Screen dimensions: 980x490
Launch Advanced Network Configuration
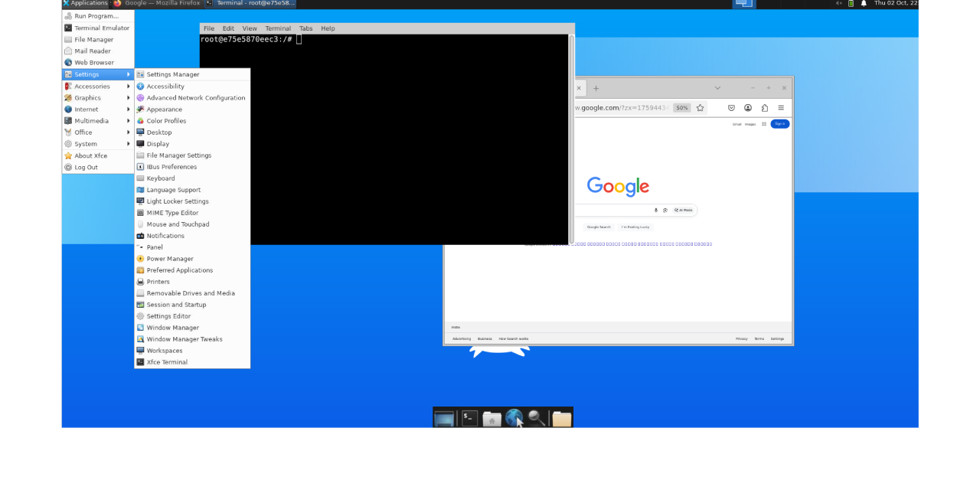(x=192, y=98)
